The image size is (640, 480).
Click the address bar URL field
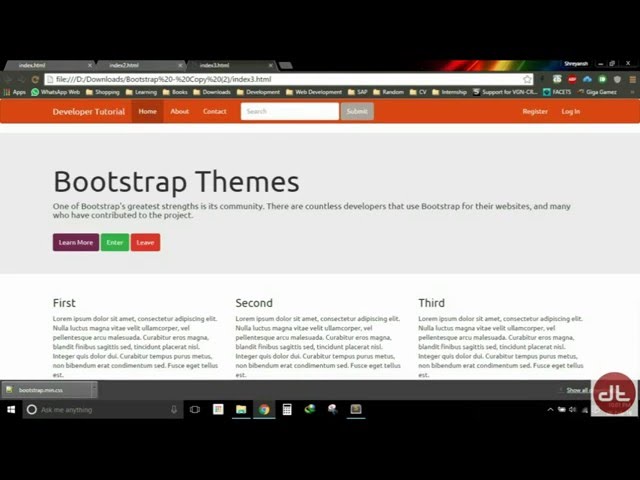pos(289,79)
